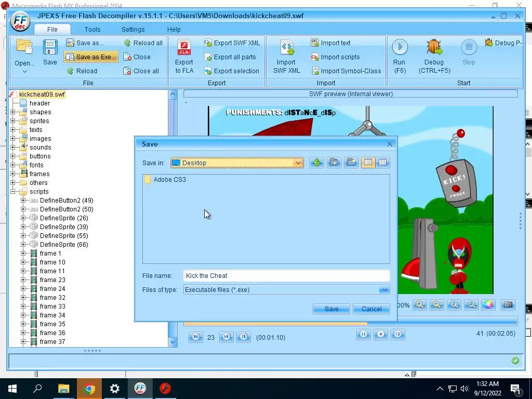
Task: Click Save button in dialog
Action: tap(331, 309)
